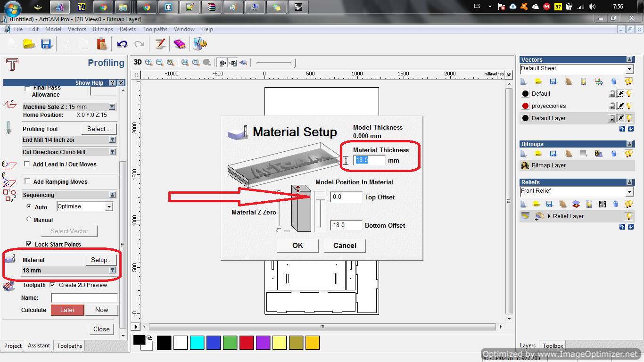Image resolution: width=644 pixels, height=362 pixels.
Task: Switch to the Project tab
Action: pos(13,346)
